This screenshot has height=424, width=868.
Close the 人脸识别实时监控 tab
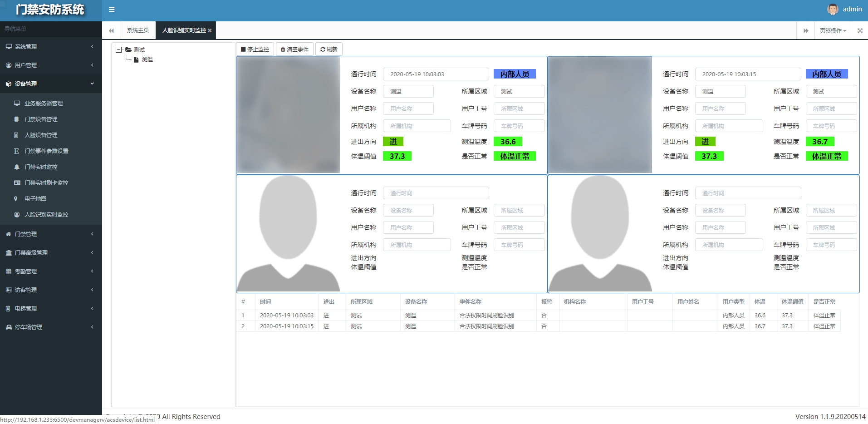(210, 30)
